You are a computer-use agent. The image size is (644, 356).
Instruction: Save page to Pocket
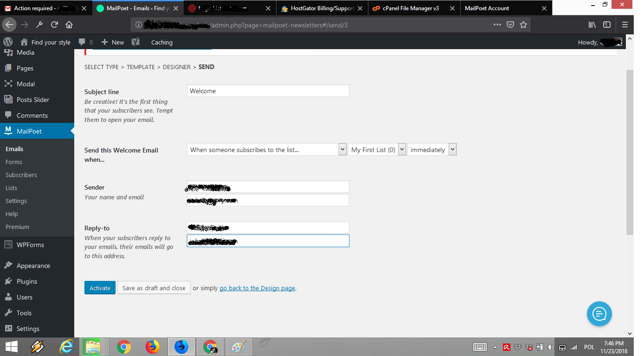point(510,25)
